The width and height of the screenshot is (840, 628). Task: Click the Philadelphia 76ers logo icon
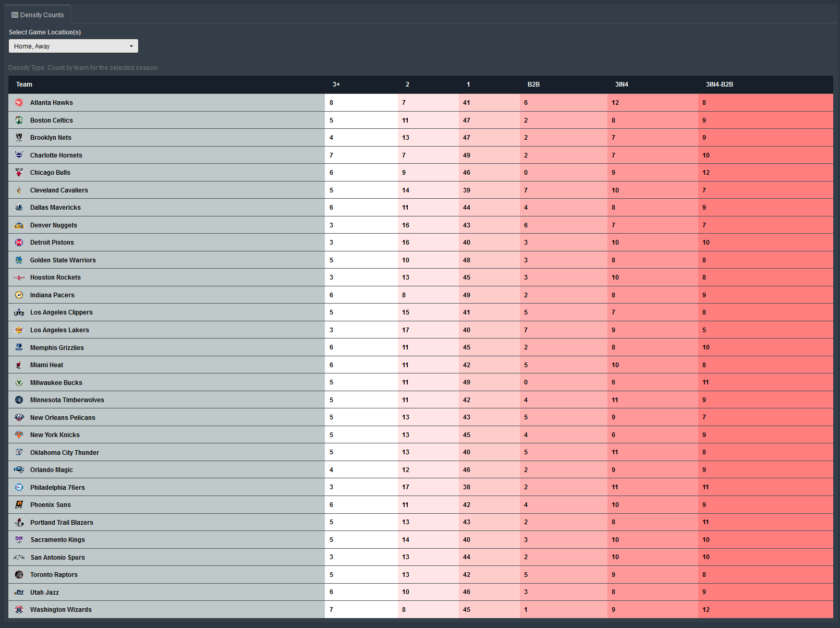point(19,487)
